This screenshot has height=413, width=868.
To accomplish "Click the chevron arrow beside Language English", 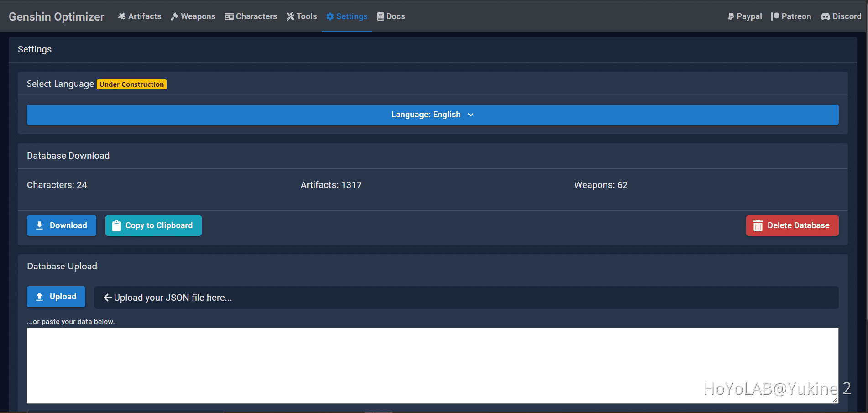I will tap(471, 115).
